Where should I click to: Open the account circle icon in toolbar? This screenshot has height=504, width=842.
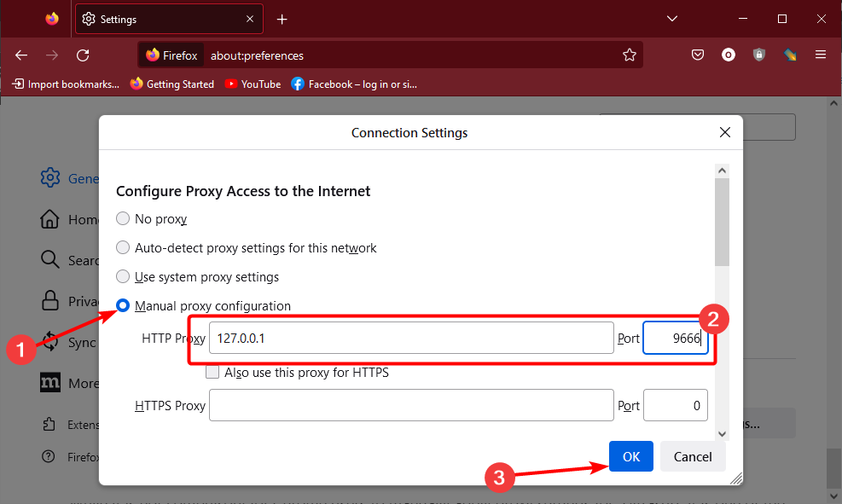729,55
